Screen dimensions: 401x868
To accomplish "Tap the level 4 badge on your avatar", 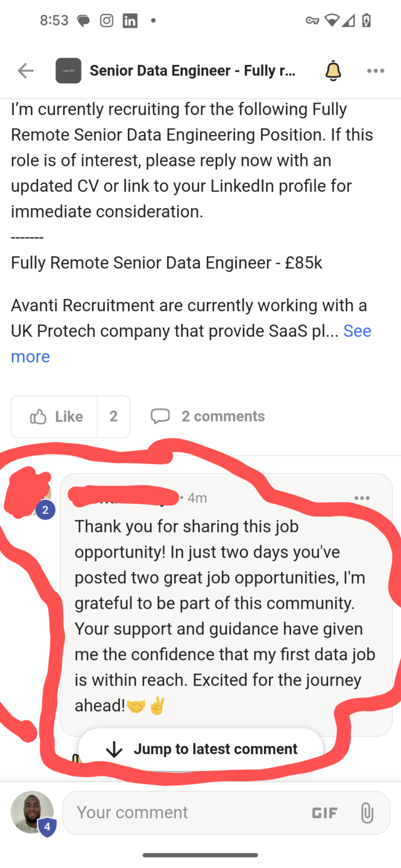I will [x=45, y=827].
